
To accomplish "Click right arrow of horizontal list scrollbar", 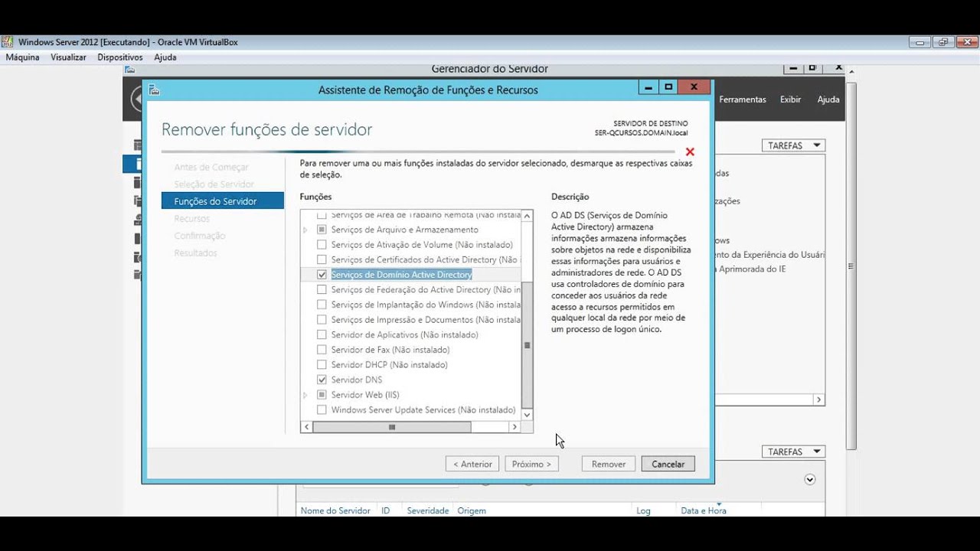I will click(514, 427).
